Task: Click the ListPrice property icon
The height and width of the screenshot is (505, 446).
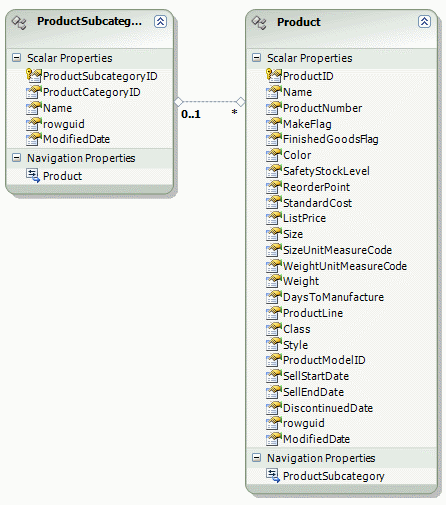Action: [274, 218]
